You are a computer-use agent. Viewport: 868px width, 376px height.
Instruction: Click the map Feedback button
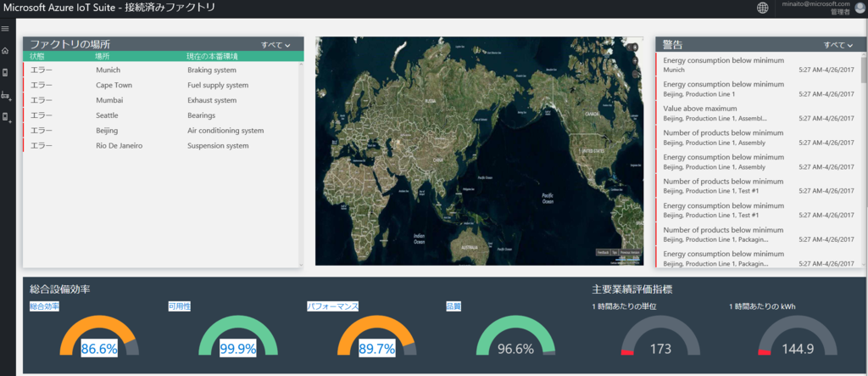point(603,252)
